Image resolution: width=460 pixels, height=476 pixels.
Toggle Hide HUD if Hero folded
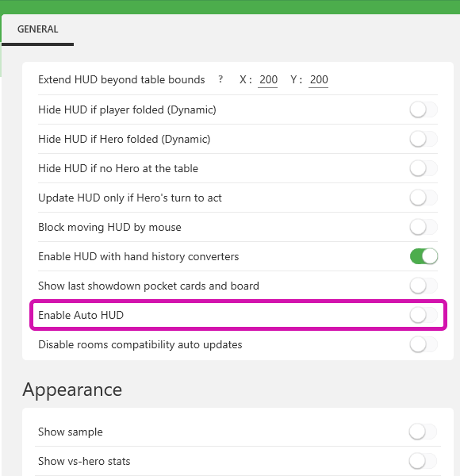(424, 139)
